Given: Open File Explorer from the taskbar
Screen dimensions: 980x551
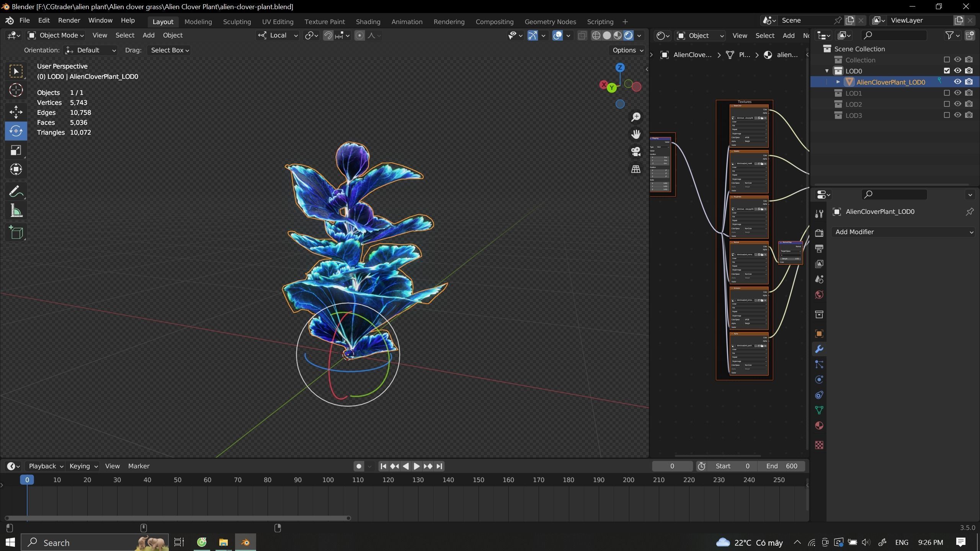Looking at the screenshot, I should tap(223, 542).
